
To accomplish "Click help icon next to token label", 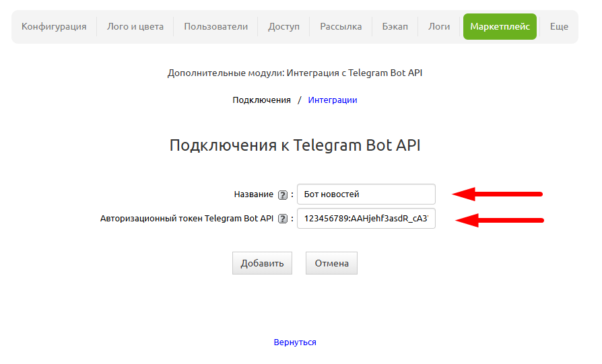I will click(x=283, y=219).
